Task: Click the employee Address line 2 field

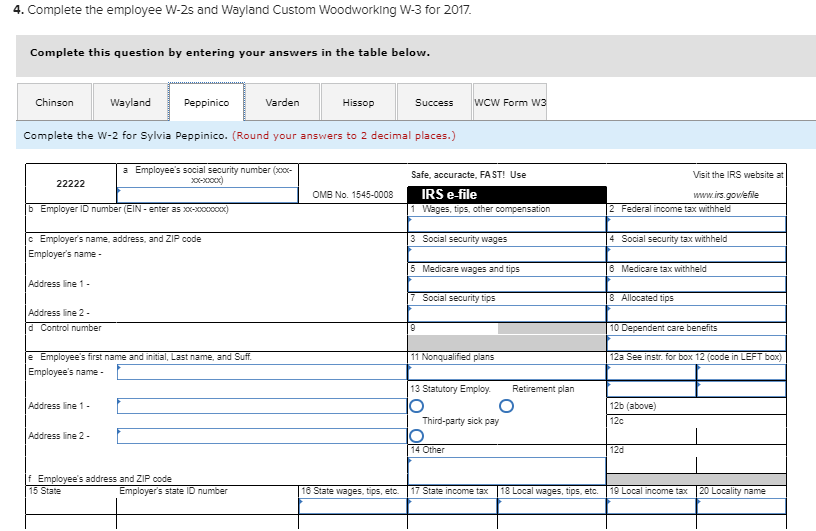Action: pos(262,436)
